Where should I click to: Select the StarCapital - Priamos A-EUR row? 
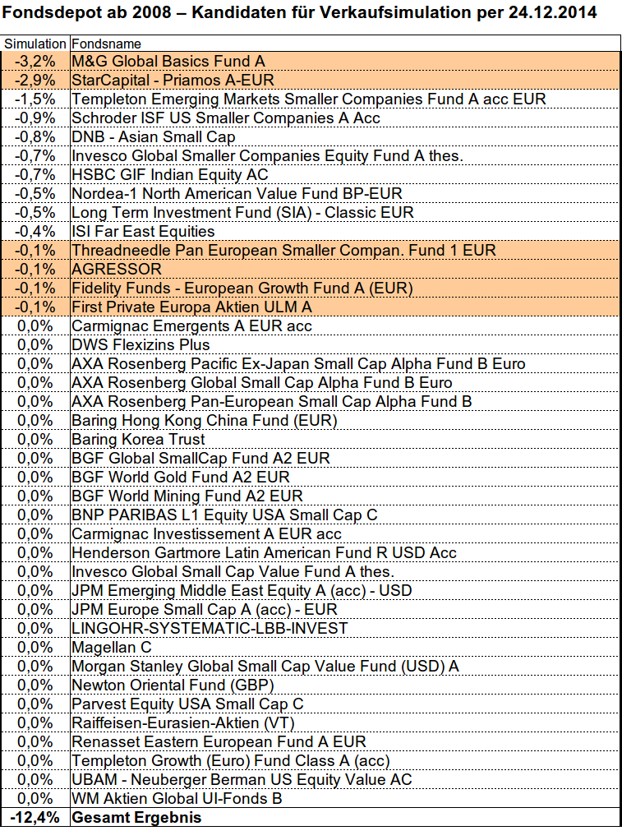(173, 81)
